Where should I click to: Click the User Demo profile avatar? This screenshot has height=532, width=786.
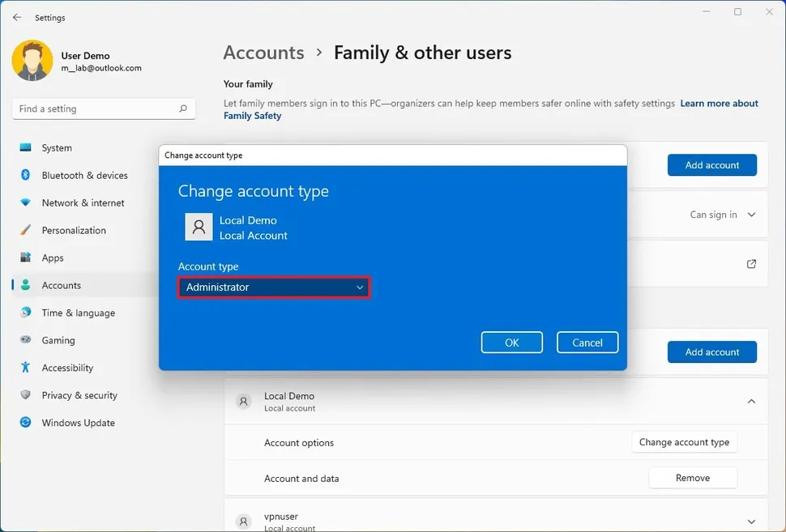[32, 61]
